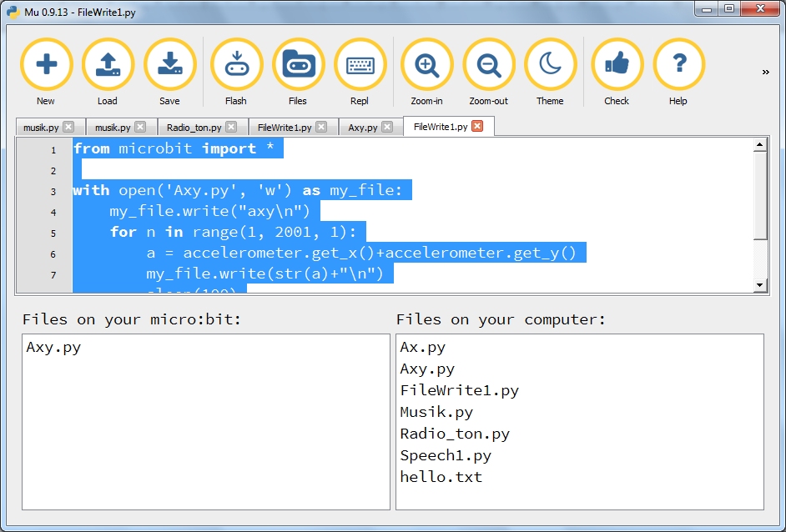The width and height of the screenshot is (786, 532).
Task: Toggle the night Theme icon
Action: click(550, 65)
